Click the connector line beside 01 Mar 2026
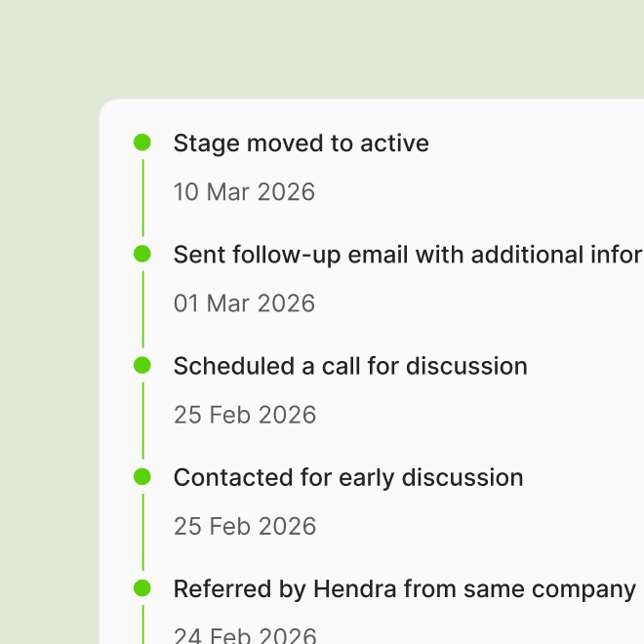The width and height of the screenshot is (644, 644). (142, 309)
